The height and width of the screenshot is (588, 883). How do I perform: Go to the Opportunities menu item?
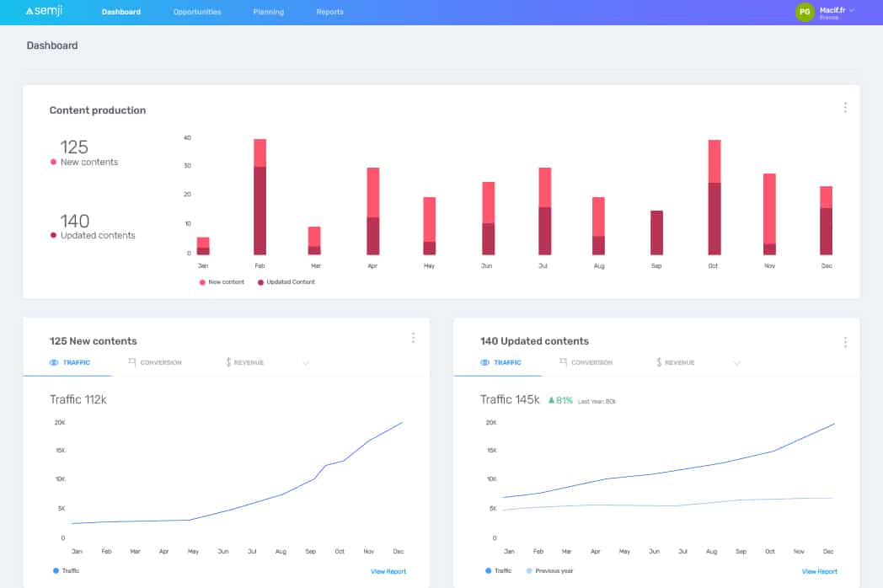[x=197, y=12]
